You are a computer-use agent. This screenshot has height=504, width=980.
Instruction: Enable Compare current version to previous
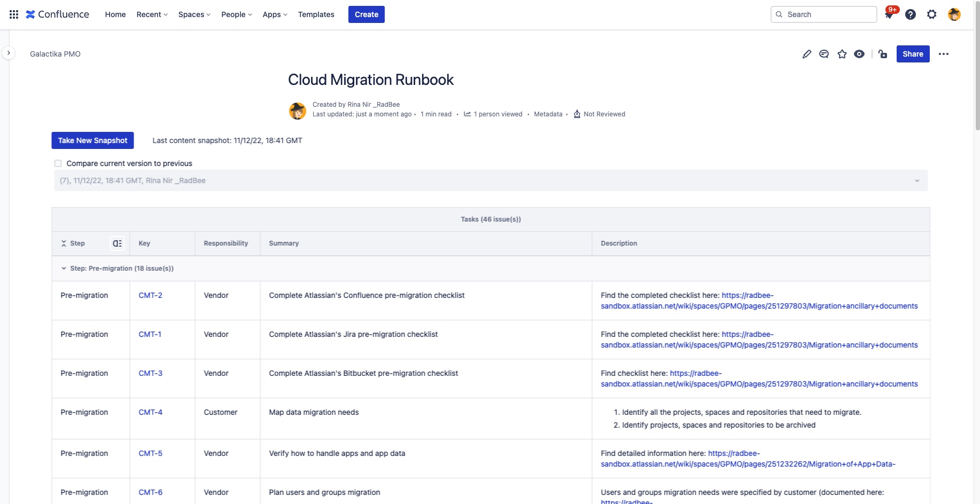58,163
